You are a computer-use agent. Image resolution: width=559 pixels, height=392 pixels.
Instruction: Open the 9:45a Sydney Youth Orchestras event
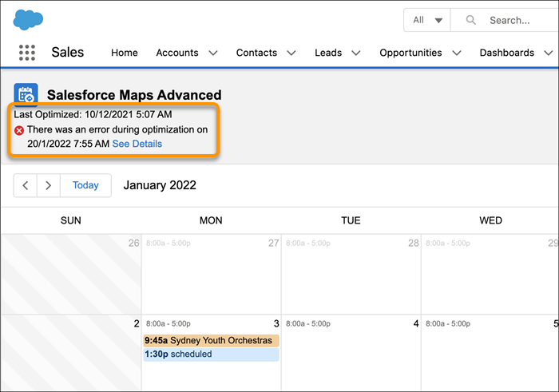point(211,341)
